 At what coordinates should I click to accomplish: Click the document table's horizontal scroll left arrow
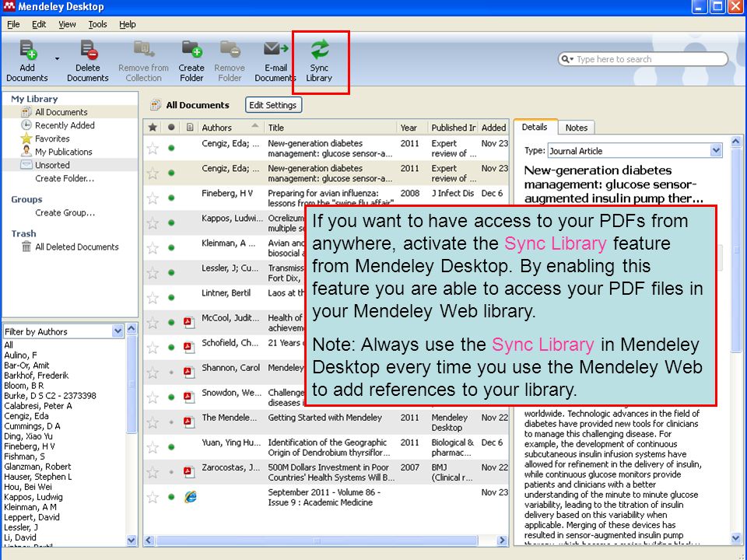click(149, 541)
